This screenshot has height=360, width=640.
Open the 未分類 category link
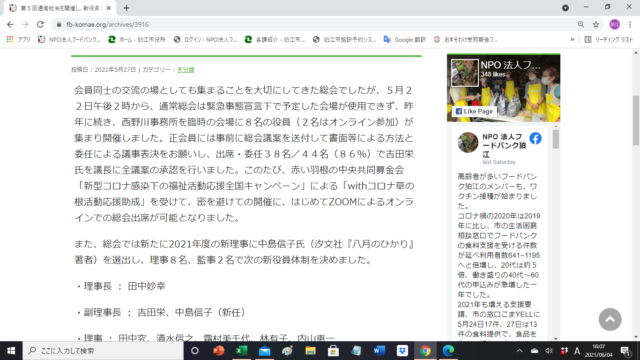(185, 70)
